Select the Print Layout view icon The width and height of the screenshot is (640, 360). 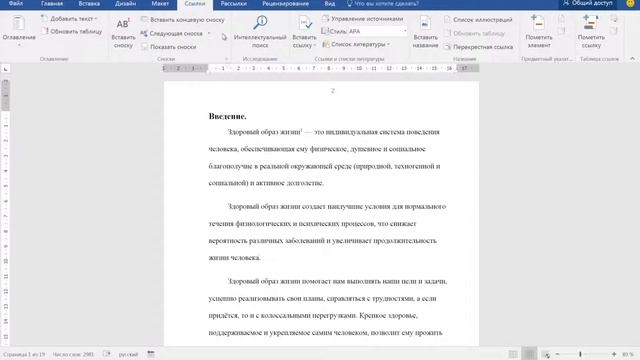tap(529, 354)
